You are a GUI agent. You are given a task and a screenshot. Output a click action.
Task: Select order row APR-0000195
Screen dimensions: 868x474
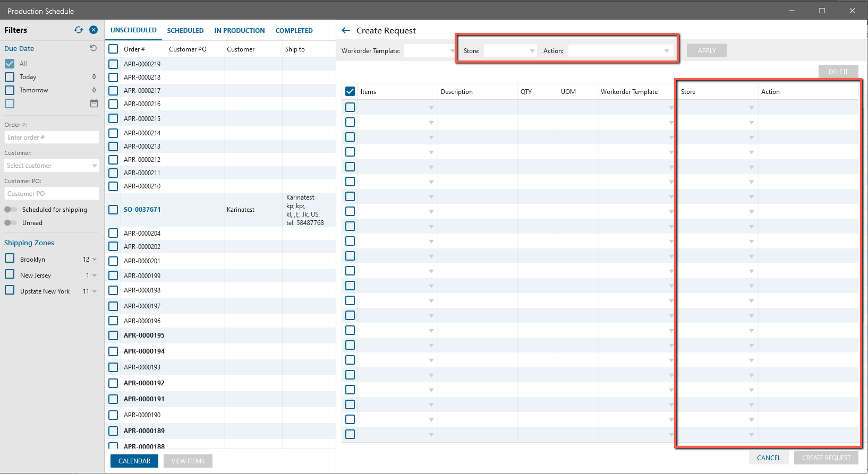click(x=220, y=335)
